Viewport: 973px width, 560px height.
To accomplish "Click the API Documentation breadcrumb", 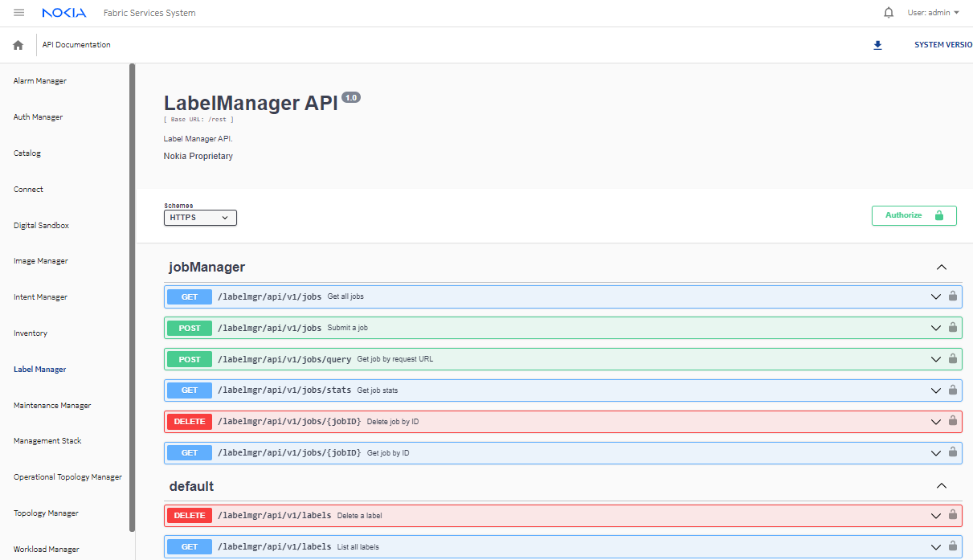I will click(76, 45).
